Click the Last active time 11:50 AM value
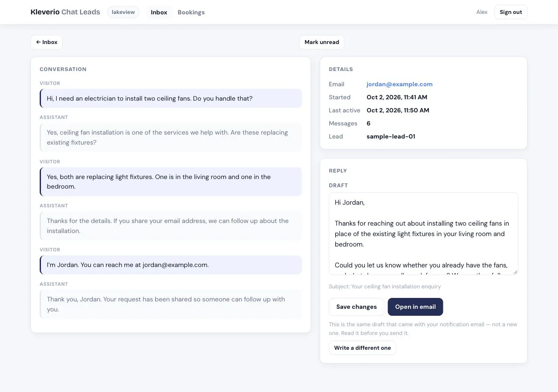The height and width of the screenshot is (392, 558). tap(398, 110)
